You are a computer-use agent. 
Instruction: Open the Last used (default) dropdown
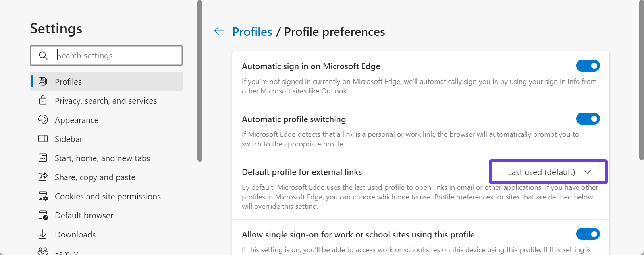[x=550, y=172]
